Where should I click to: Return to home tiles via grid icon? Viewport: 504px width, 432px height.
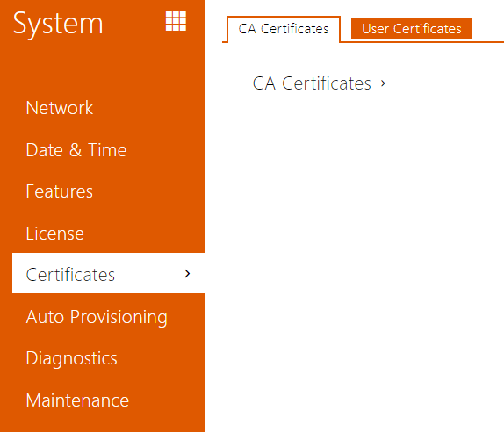coord(176,21)
